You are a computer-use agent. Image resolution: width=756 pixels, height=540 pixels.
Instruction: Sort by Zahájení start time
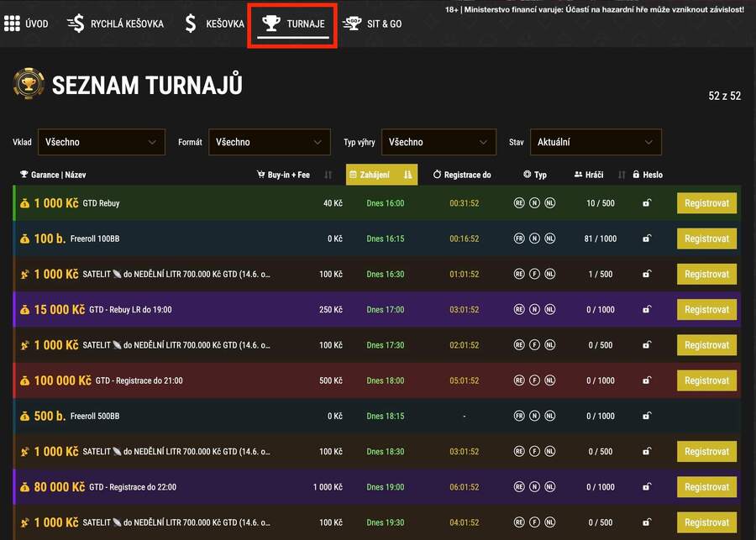(381, 175)
